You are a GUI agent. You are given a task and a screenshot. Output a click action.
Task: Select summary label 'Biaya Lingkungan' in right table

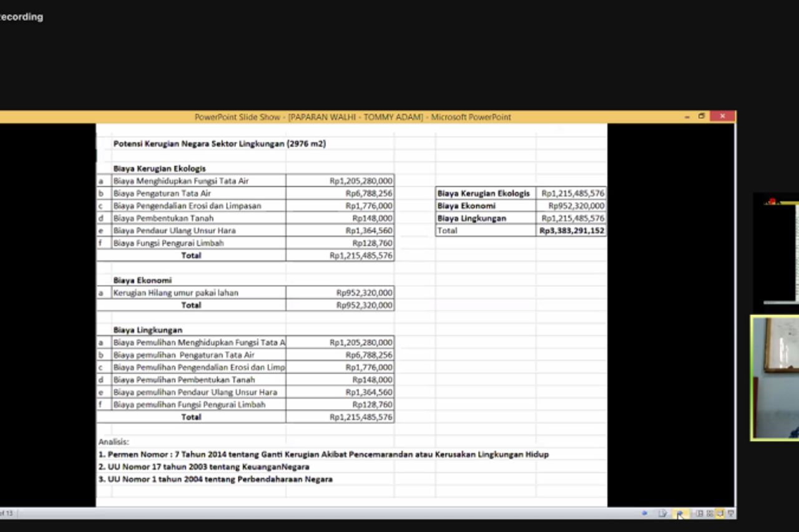pos(485,218)
